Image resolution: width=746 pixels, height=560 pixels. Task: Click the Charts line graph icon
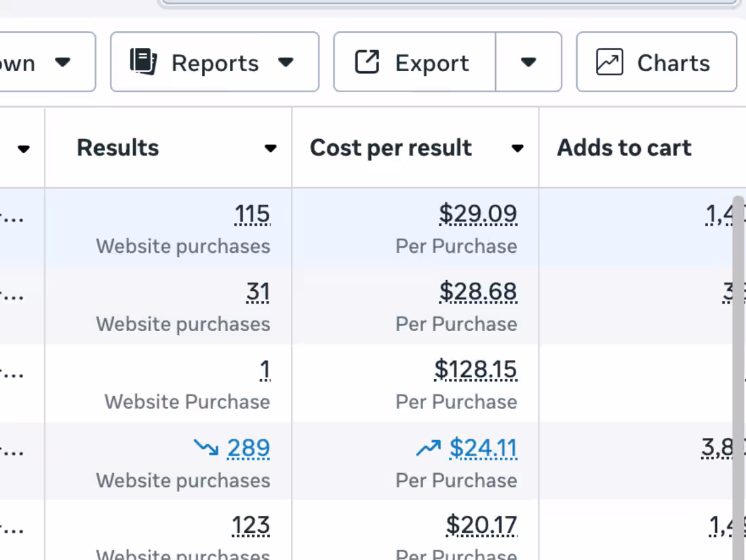click(609, 62)
